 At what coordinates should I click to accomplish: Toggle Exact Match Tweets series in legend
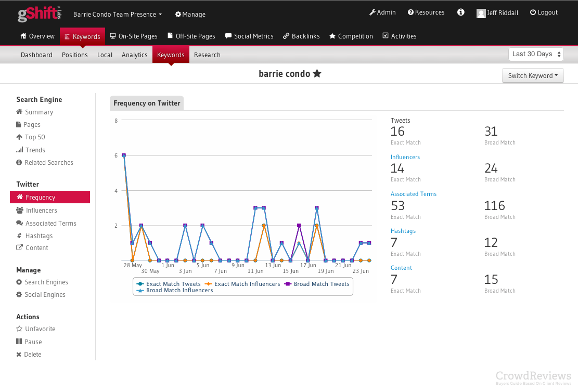click(x=169, y=284)
